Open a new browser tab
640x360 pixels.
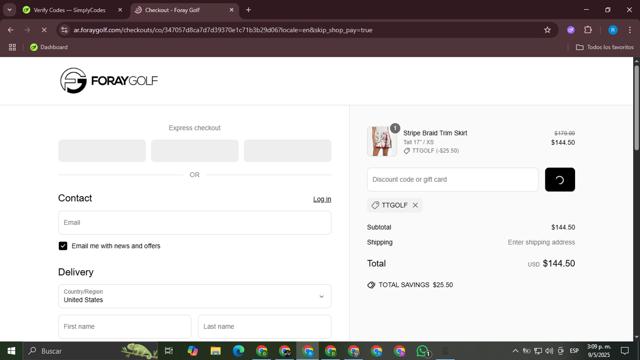click(248, 10)
